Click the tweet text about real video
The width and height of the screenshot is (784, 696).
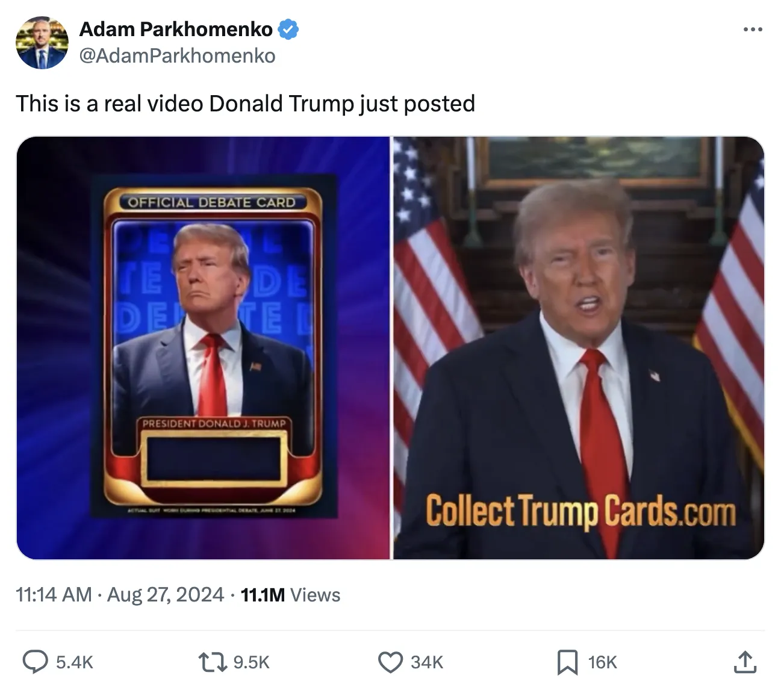click(246, 104)
